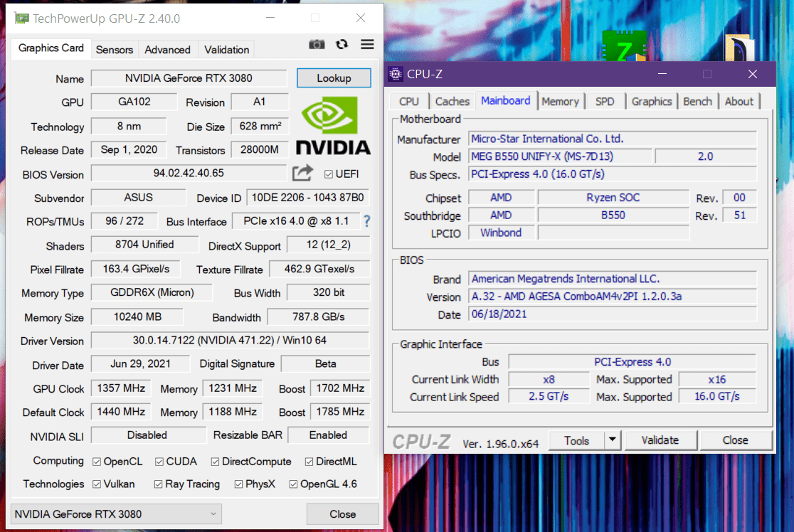This screenshot has width=794, height=532.
Task: Click the Subvendor ASUS field
Action: click(x=138, y=198)
